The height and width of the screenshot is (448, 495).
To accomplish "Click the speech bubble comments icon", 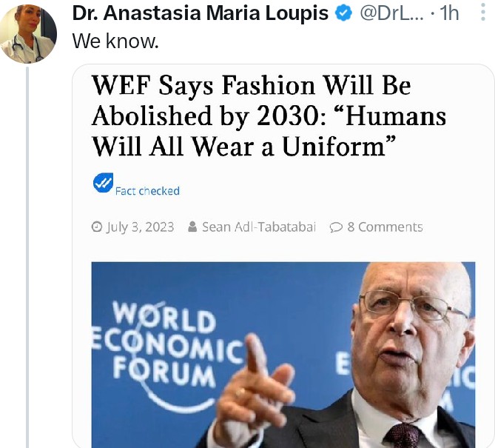I will [x=336, y=227].
